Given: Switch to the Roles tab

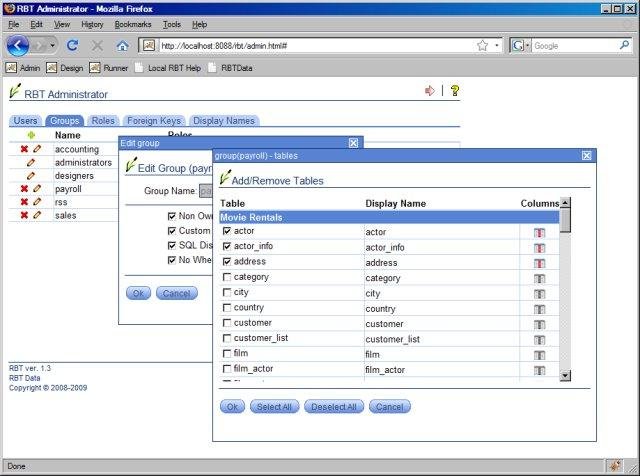Looking at the screenshot, I should point(103,121).
